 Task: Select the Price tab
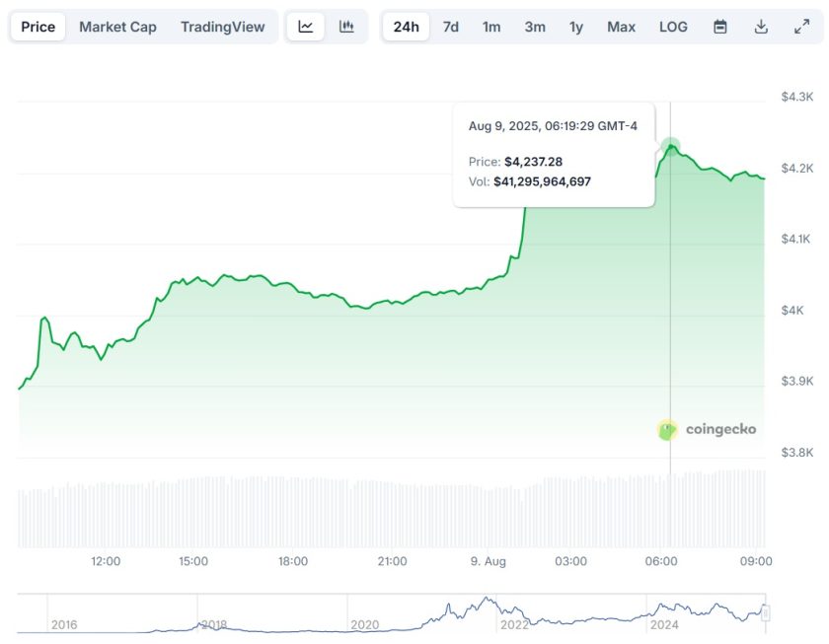pos(38,27)
